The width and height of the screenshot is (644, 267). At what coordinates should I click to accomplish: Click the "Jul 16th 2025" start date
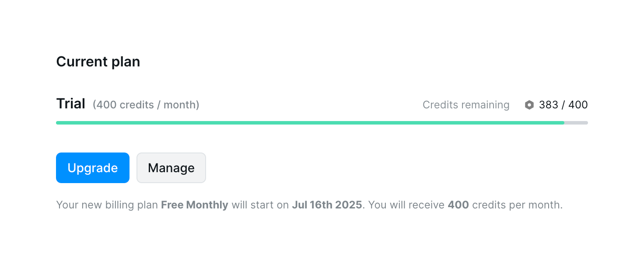click(x=327, y=205)
